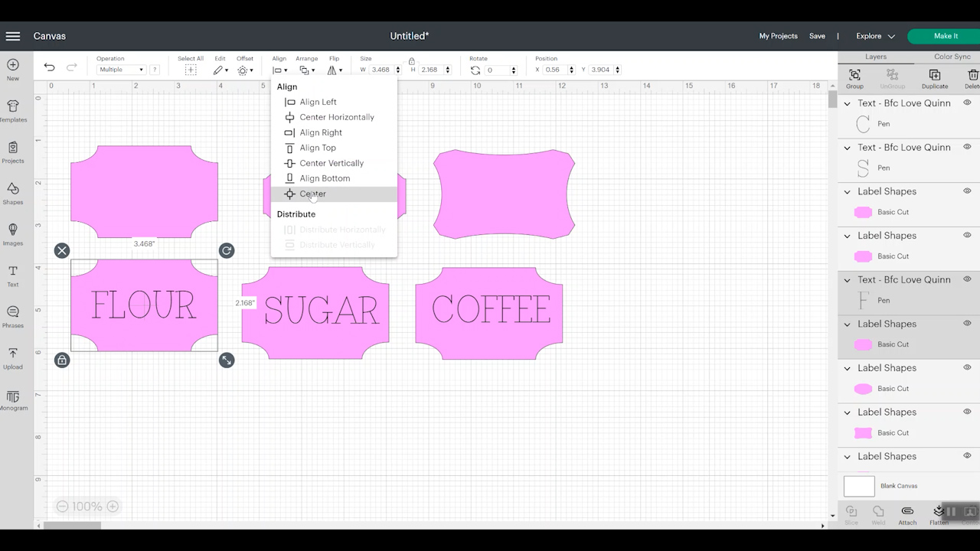
Task: Click the Upload icon
Action: pyautogui.click(x=13, y=354)
